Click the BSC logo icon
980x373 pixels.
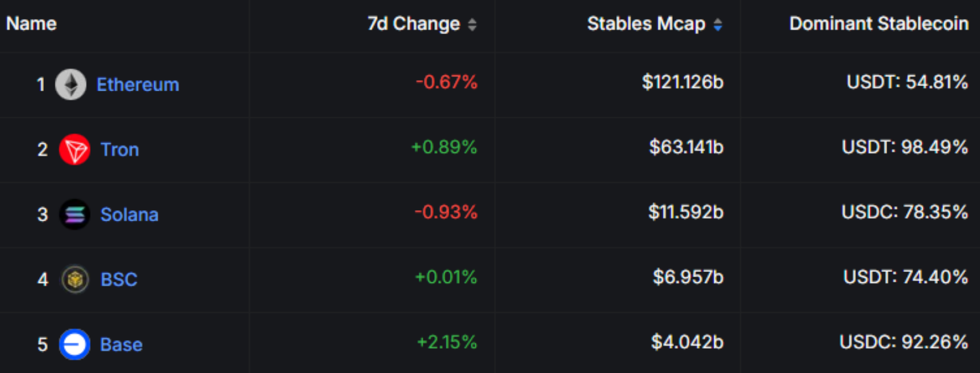[74, 279]
